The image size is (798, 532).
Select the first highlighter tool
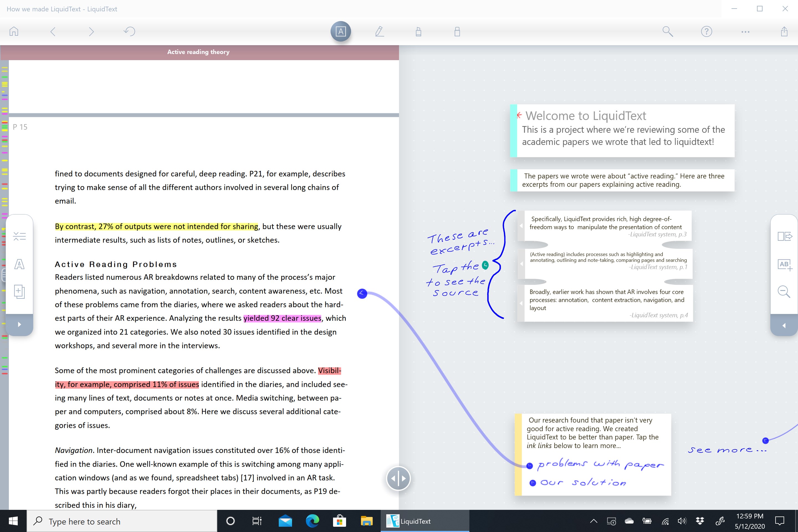tap(418, 32)
